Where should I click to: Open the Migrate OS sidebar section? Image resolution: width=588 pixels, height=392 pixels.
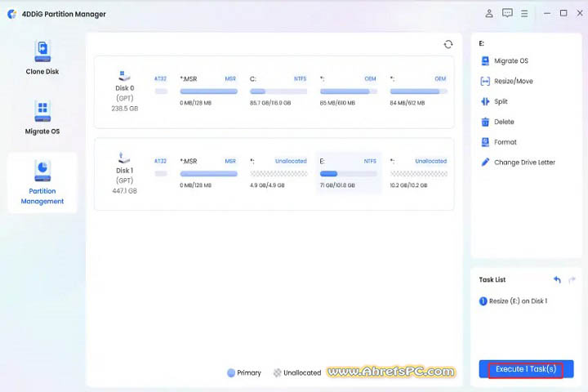tap(42, 118)
